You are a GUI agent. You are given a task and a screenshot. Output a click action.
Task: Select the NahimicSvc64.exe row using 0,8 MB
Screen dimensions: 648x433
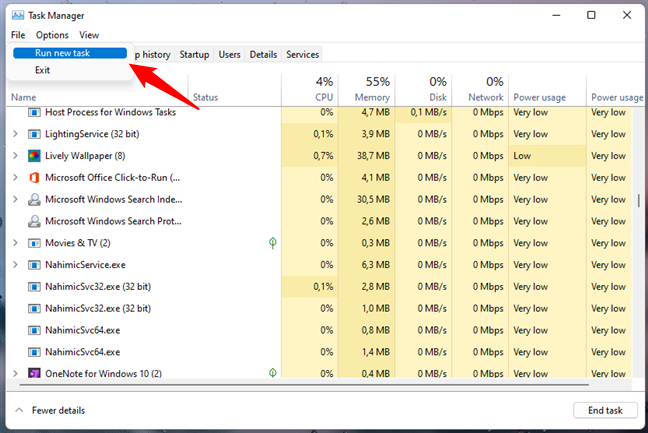coord(319,330)
